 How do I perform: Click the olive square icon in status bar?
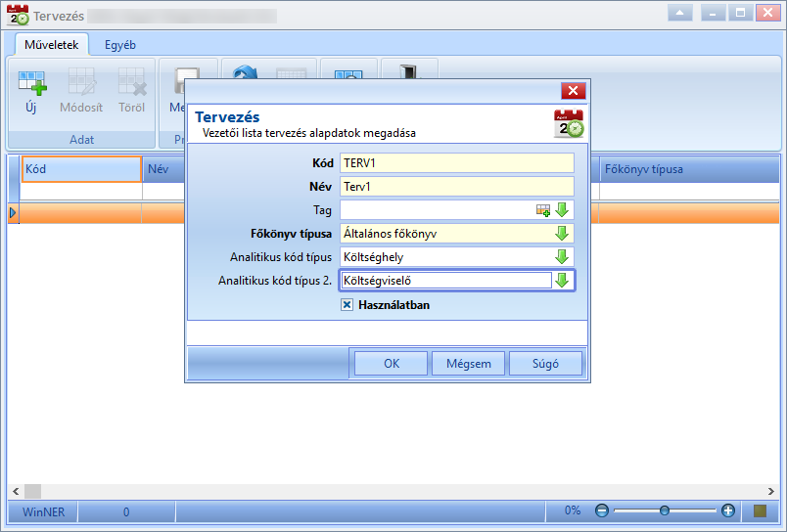point(760,510)
